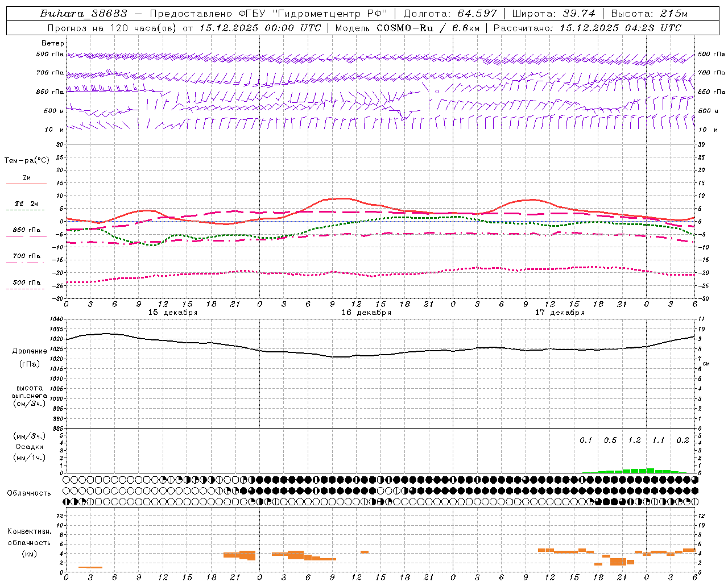Click the Td 2м dew point legend entry
728x582 pixels.
click(26, 203)
